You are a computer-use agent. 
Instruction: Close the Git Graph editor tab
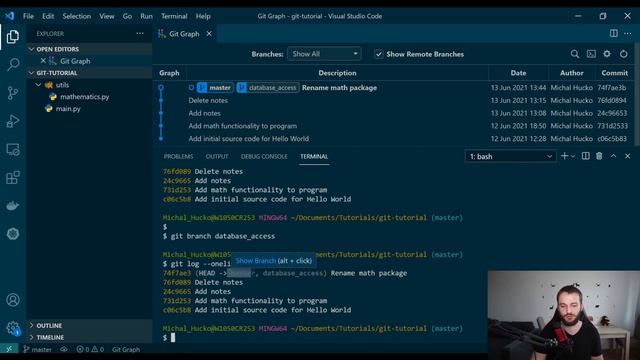click(x=209, y=33)
